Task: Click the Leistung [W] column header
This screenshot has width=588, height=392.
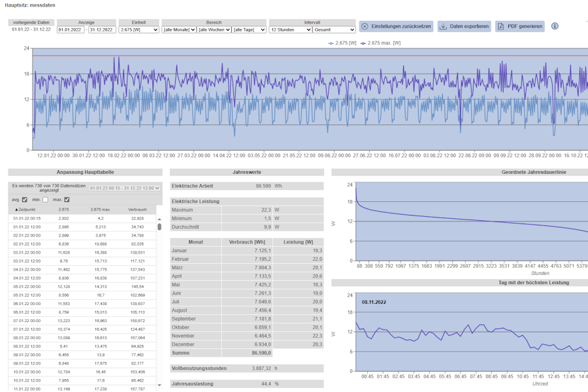Action: (298, 242)
